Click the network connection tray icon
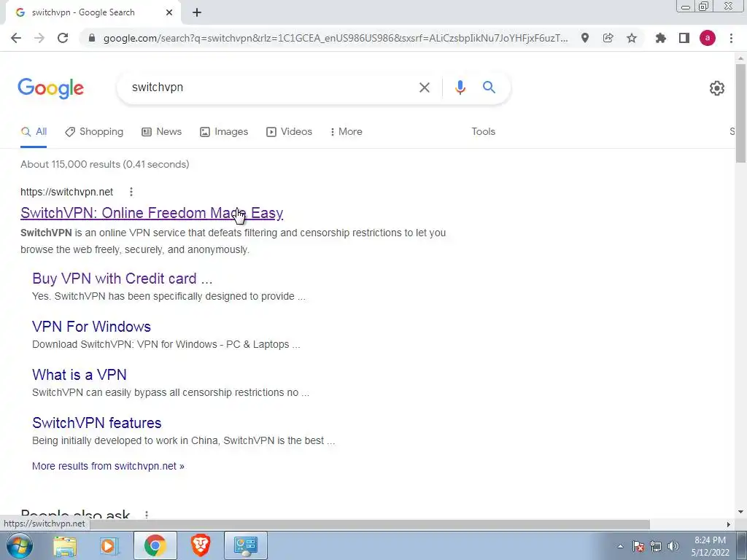 tap(656, 546)
